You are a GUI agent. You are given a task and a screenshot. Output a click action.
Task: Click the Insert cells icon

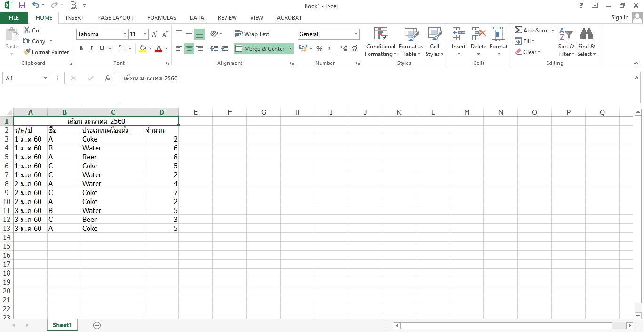(x=459, y=35)
